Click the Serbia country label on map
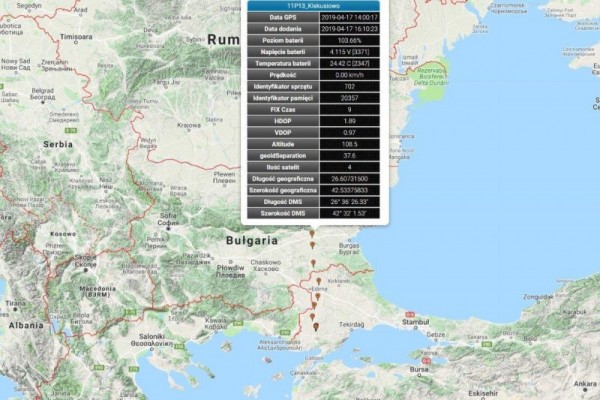600x400 pixels. pos(58,144)
